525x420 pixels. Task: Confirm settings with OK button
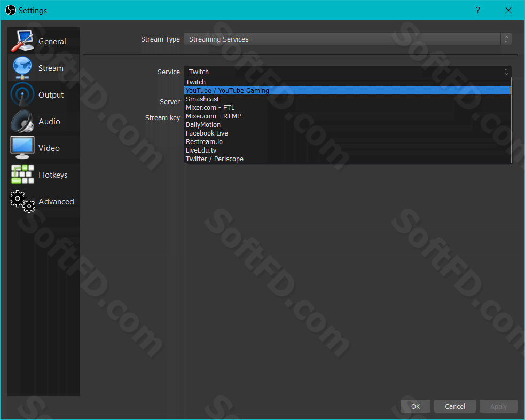416,406
